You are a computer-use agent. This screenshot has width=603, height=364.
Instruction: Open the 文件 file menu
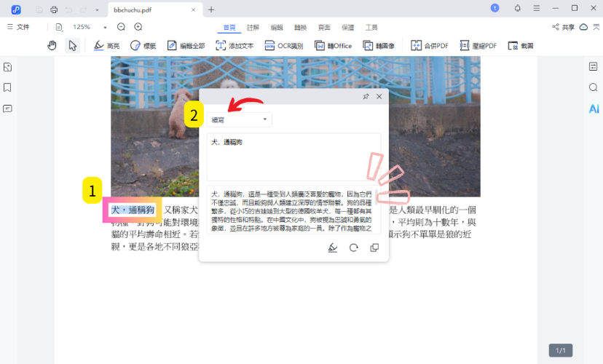pyautogui.click(x=18, y=26)
